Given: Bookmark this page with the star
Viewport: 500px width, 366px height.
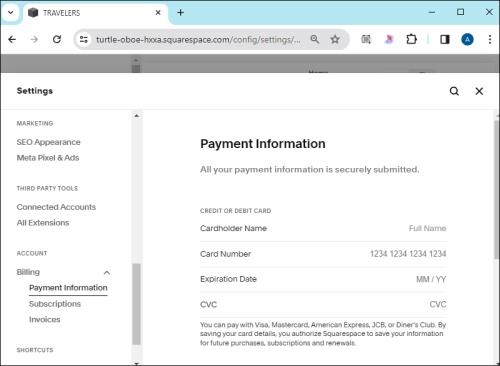Looking at the screenshot, I should pyautogui.click(x=335, y=39).
